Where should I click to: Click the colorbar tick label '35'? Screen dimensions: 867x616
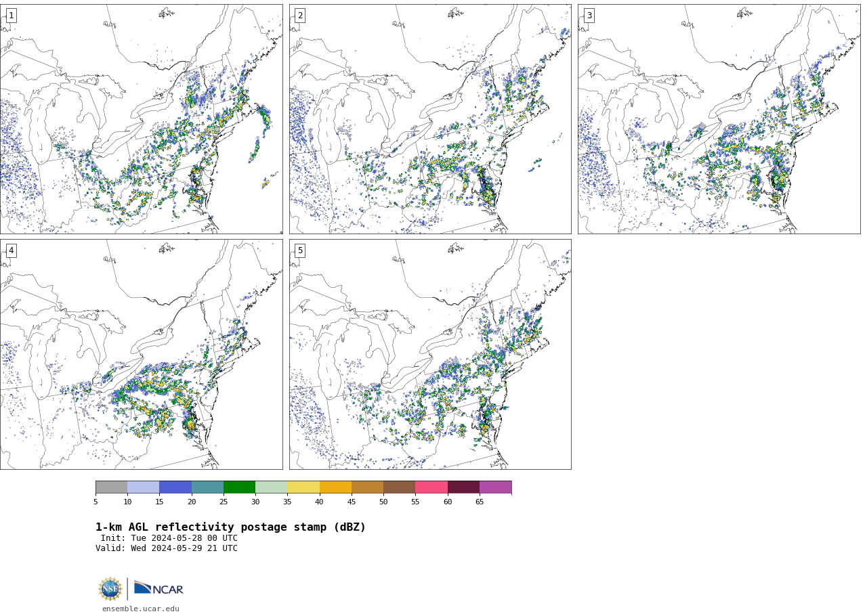(287, 502)
